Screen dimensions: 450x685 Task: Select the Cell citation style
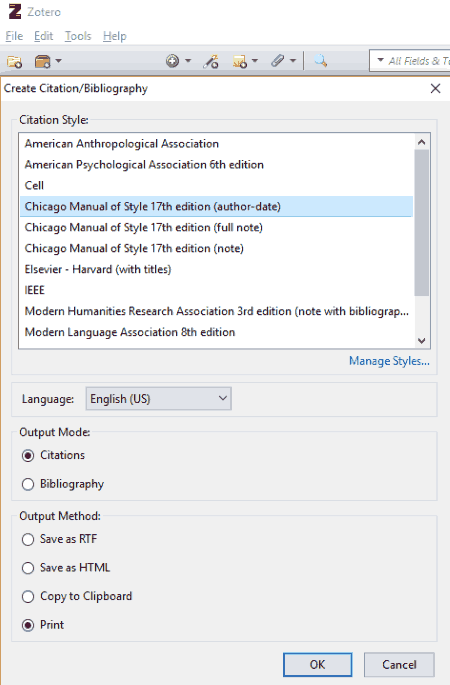pyautogui.click(x=216, y=186)
